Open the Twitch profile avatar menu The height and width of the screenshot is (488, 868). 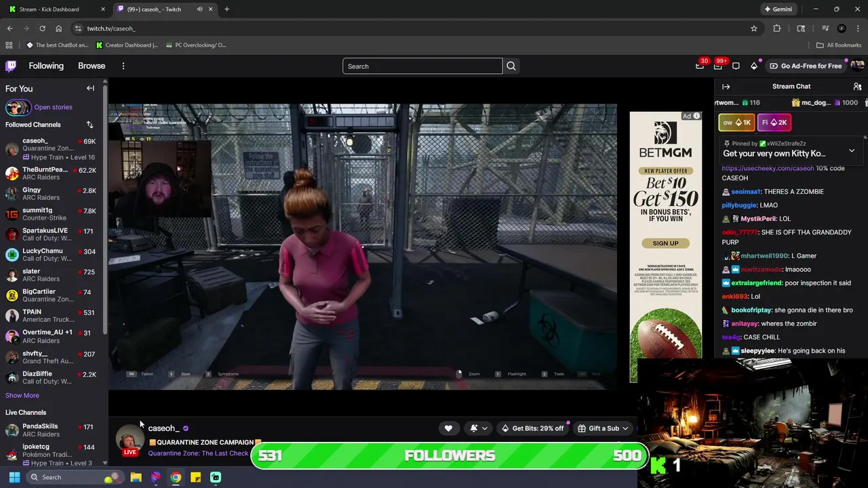coord(857,66)
